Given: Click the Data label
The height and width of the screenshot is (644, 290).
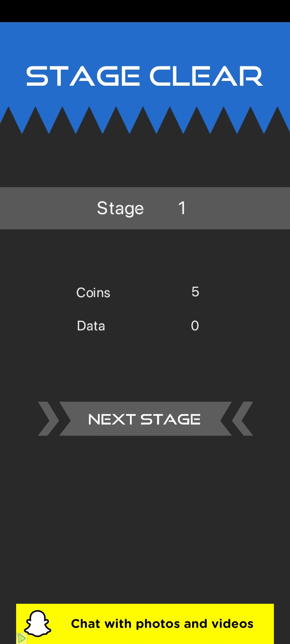Looking at the screenshot, I should point(91,326).
